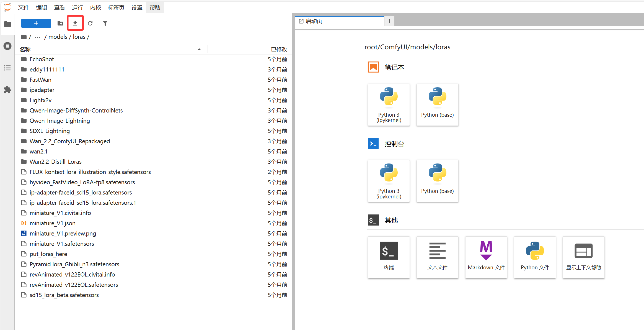Open the extension manager puzzle icon
Image resolution: width=644 pixels, height=330 pixels.
pyautogui.click(x=7, y=90)
